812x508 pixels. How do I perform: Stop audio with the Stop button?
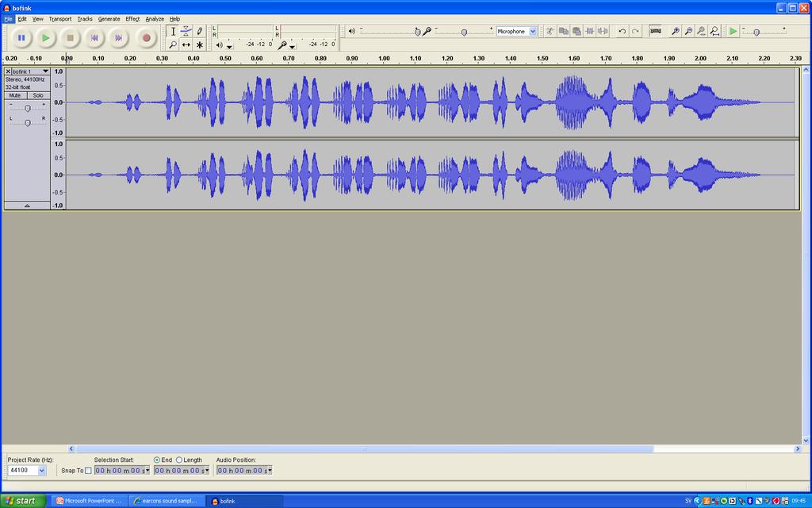pyautogui.click(x=70, y=37)
